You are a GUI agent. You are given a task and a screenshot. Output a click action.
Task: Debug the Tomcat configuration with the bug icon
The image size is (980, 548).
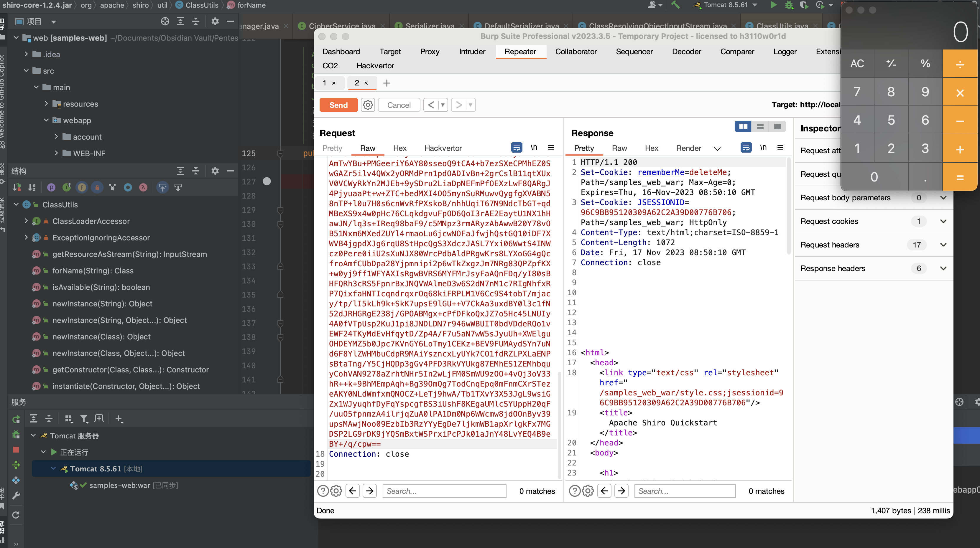tap(789, 5)
